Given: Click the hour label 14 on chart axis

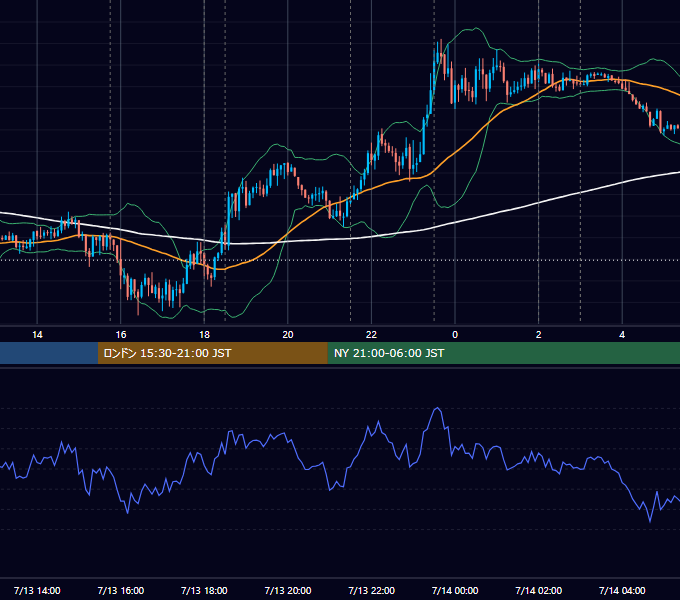Looking at the screenshot, I should (x=37, y=335).
